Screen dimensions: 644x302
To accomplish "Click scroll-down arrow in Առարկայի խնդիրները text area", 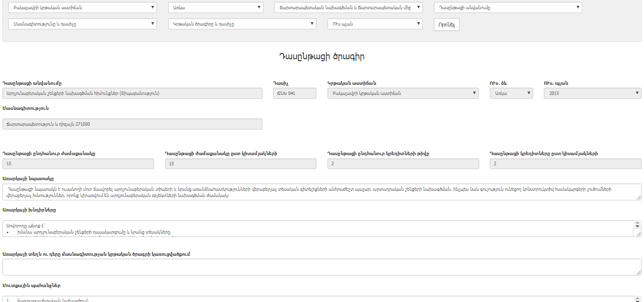I will [x=638, y=227].
